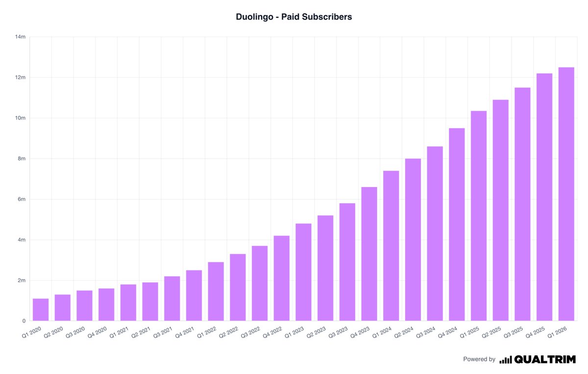This screenshot has width=588, height=374.
Task: Click the "Q2 2022" x-axis label
Action: click(228, 333)
